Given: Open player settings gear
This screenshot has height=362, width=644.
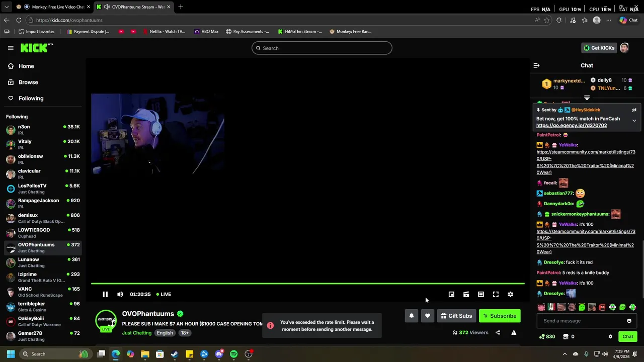Looking at the screenshot, I should pos(511,294).
